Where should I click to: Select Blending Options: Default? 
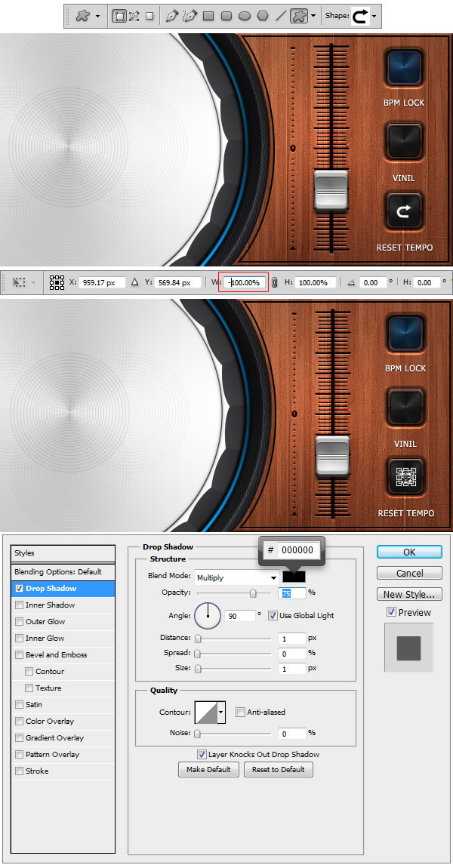63,572
